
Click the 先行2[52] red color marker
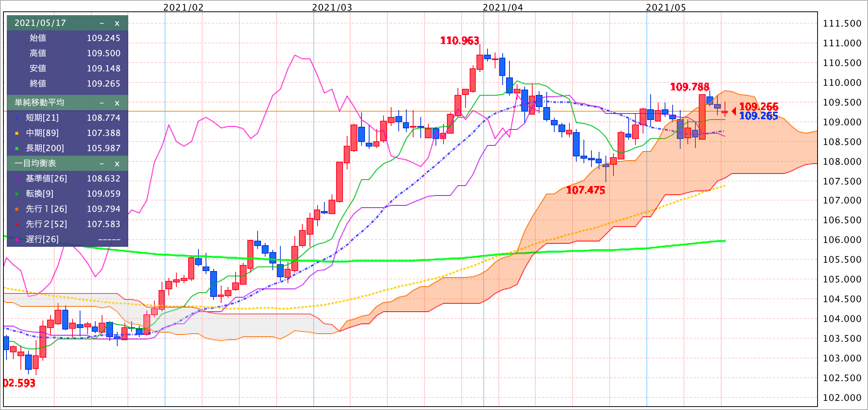click(16, 225)
